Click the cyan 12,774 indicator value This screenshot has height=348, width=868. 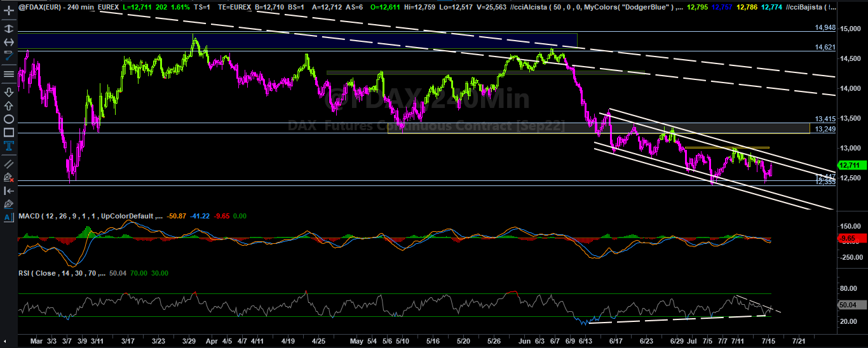pos(772,7)
